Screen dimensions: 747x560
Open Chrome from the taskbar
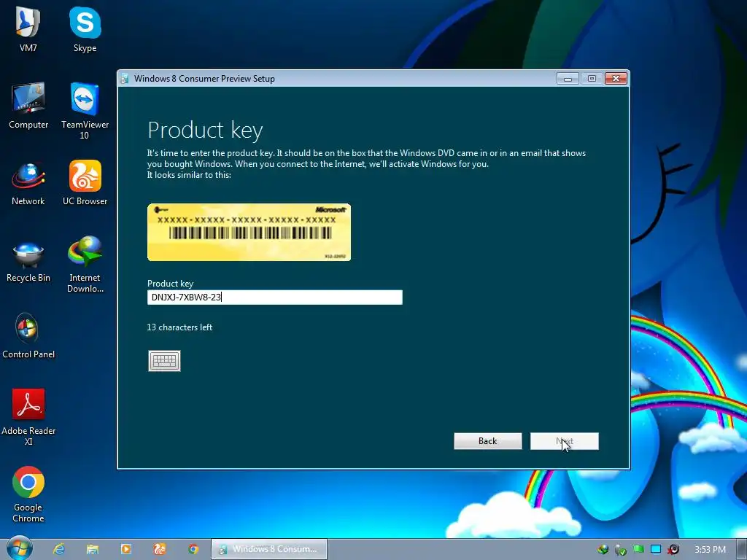click(x=193, y=549)
